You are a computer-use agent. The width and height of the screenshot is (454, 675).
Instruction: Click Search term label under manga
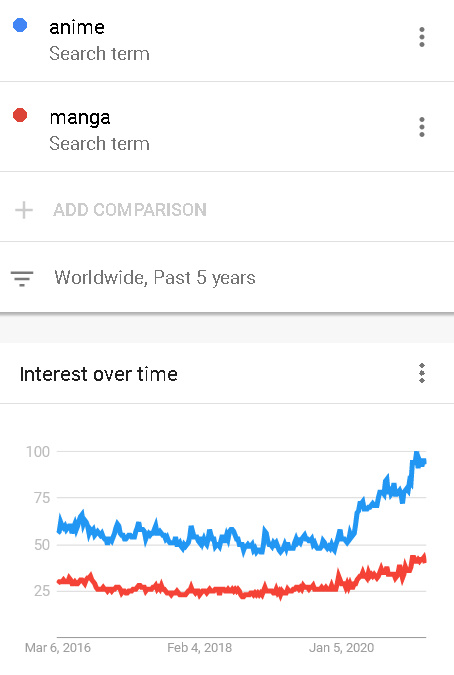pyautogui.click(x=99, y=144)
